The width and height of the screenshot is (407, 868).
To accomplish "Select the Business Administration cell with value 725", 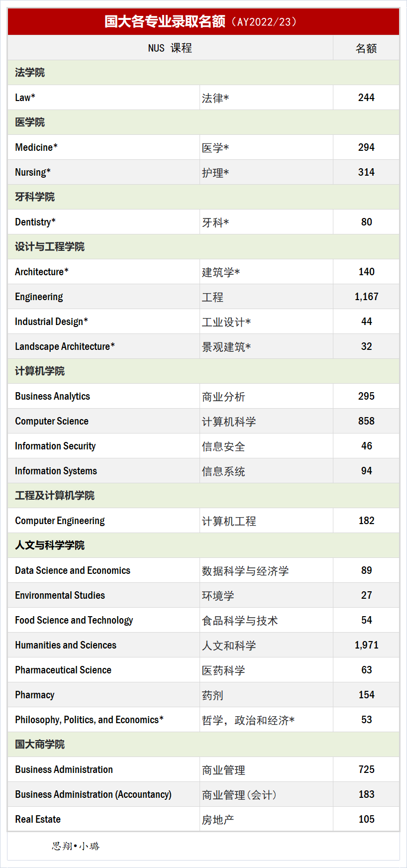I will click(x=103, y=769).
